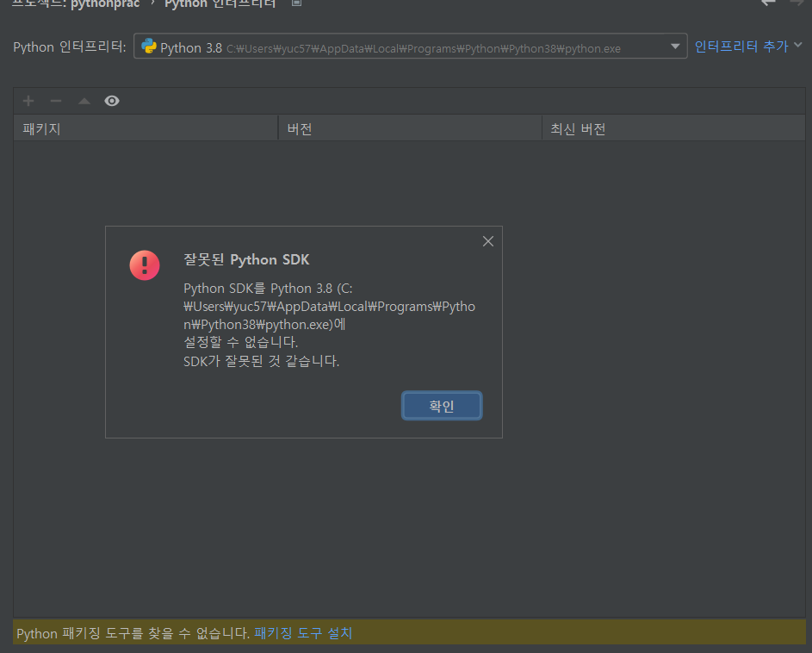
Task: Click the 패키징 도구 설치 link
Action: tap(303, 633)
